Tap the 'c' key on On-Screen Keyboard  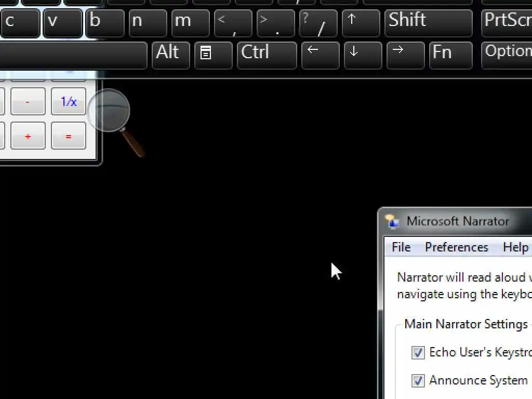(20, 23)
